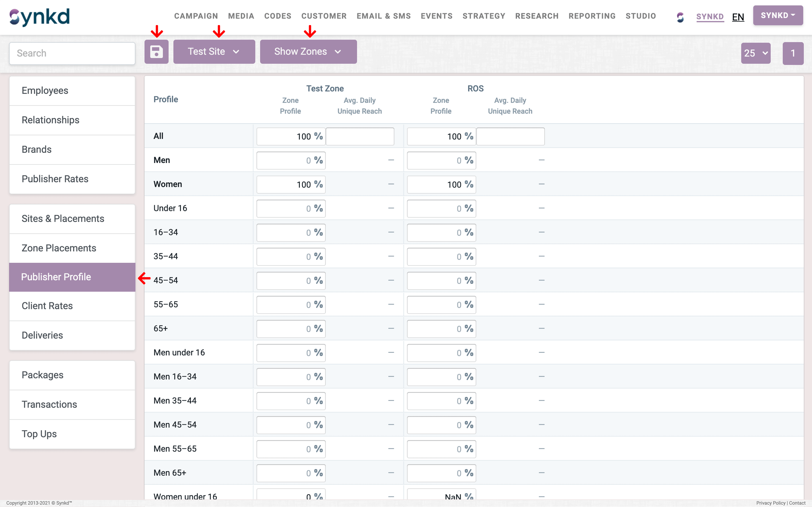Click the EN language link
This screenshot has width=812, height=507.
point(738,17)
